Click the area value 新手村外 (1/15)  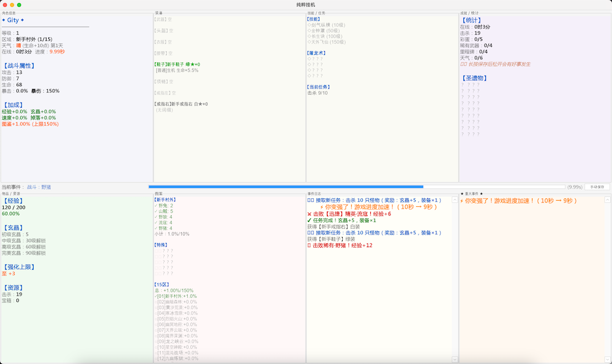tap(34, 39)
